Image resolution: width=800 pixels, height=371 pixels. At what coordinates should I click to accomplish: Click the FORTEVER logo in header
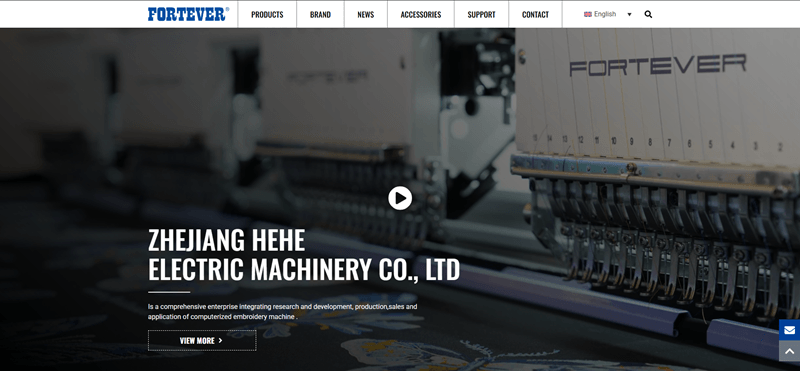pyautogui.click(x=188, y=14)
